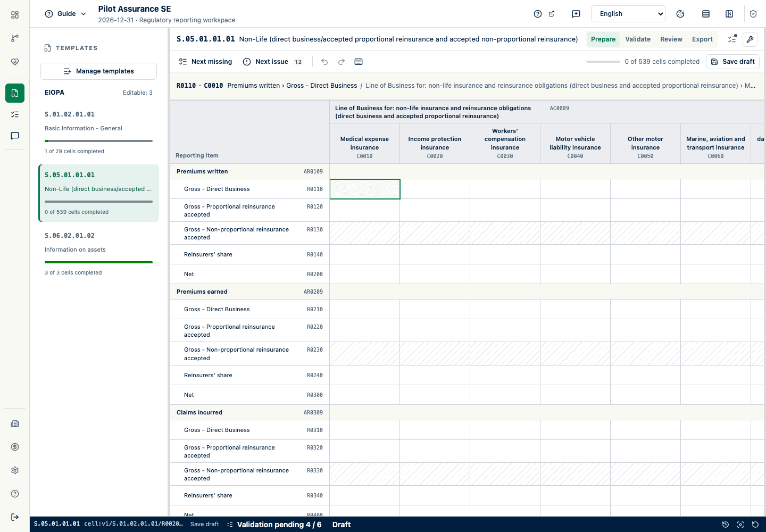Select the S.06.02.01.02 Information on assets template

(x=98, y=254)
